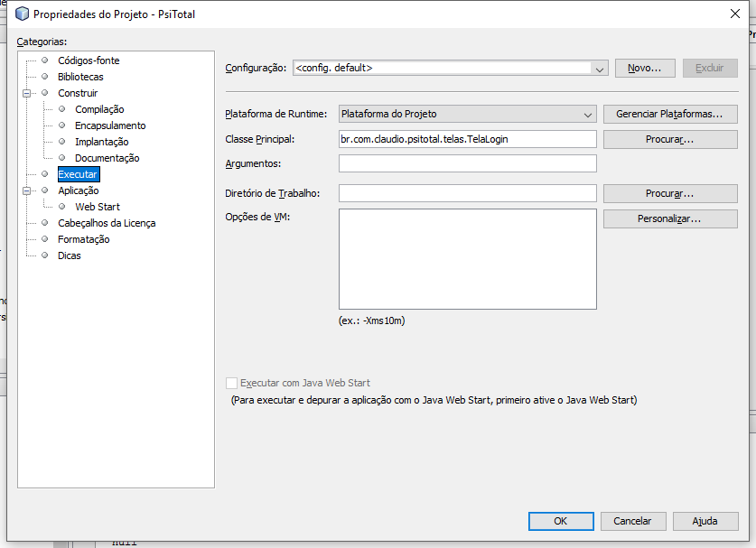Click the bullet icon beside Formatação

45,238
